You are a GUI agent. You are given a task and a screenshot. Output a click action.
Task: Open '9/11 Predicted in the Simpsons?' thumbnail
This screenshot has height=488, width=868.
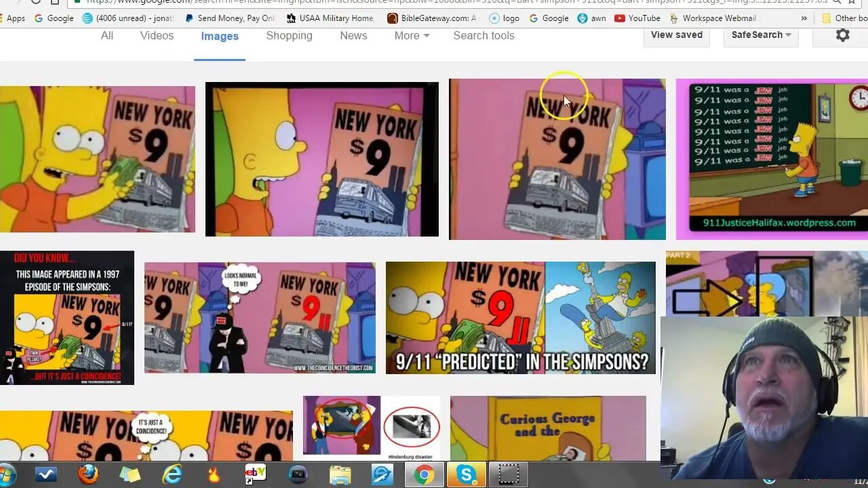521,318
